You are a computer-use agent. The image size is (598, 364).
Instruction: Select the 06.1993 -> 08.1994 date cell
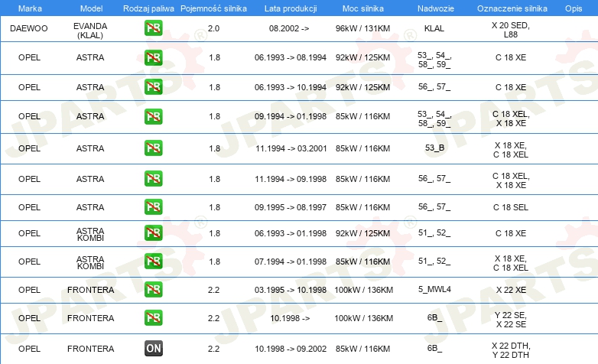pos(291,57)
